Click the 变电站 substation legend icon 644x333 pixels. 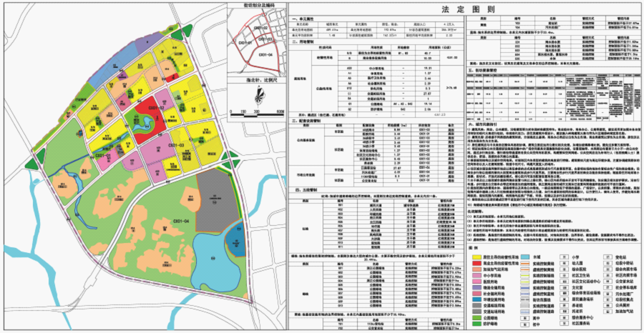click(x=608, y=257)
